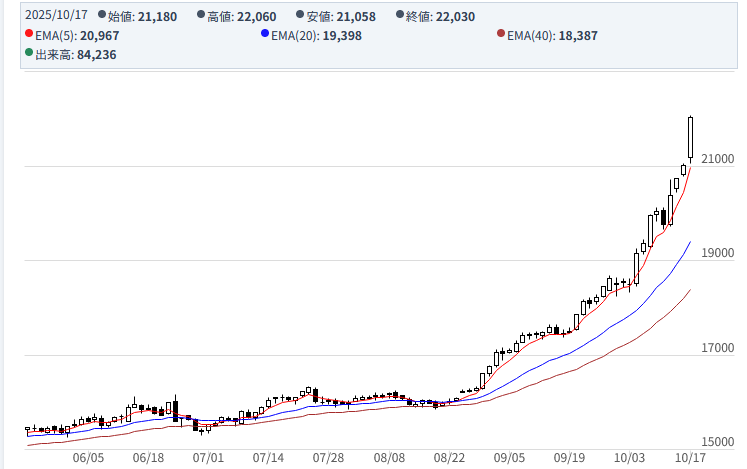Select the 高値 22,060 high price value

pyautogui.click(x=257, y=17)
